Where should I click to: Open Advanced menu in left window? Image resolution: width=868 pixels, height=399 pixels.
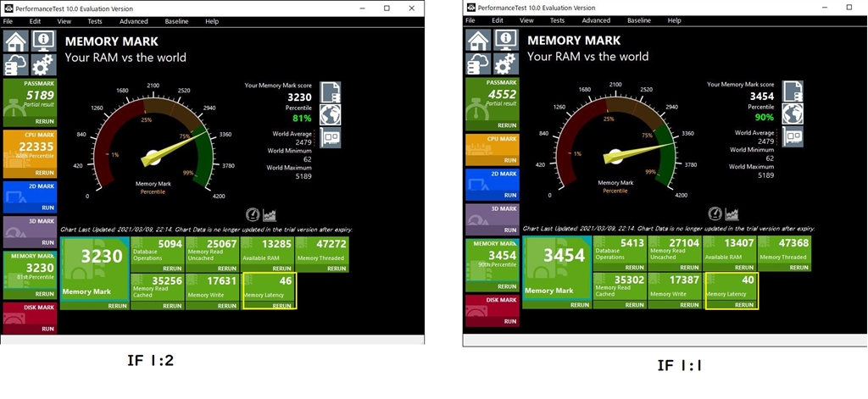click(x=133, y=21)
